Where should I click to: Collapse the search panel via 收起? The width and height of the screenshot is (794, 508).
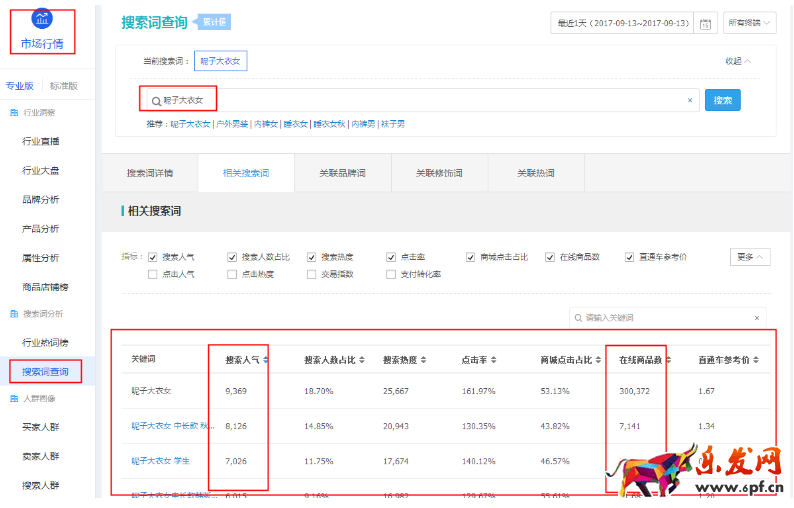point(738,61)
